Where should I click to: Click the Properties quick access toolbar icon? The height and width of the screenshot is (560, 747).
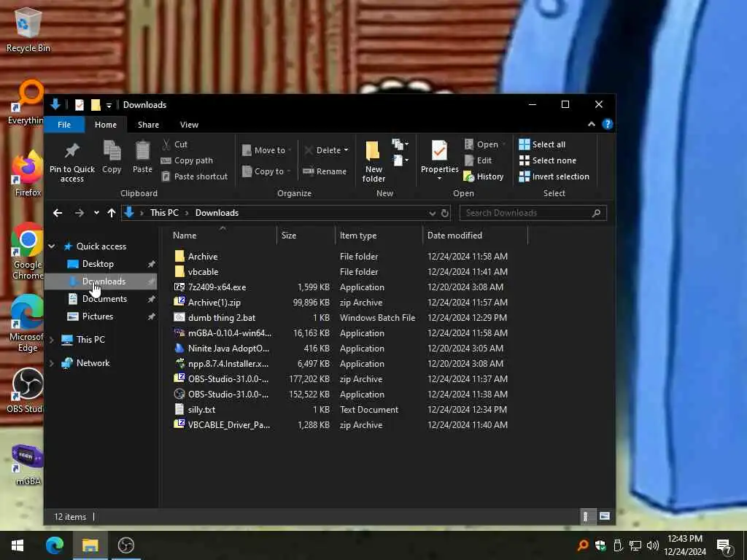pos(79,105)
